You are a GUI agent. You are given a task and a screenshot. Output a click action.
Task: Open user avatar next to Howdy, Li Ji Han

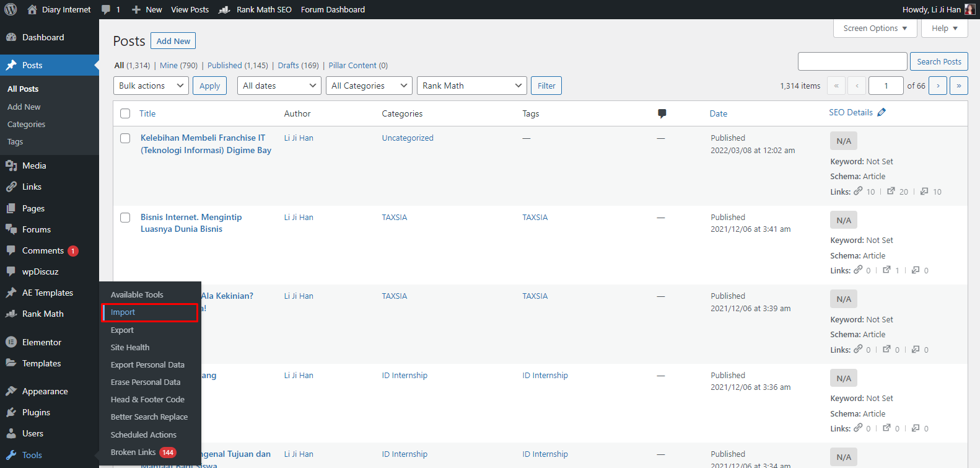pos(969,9)
